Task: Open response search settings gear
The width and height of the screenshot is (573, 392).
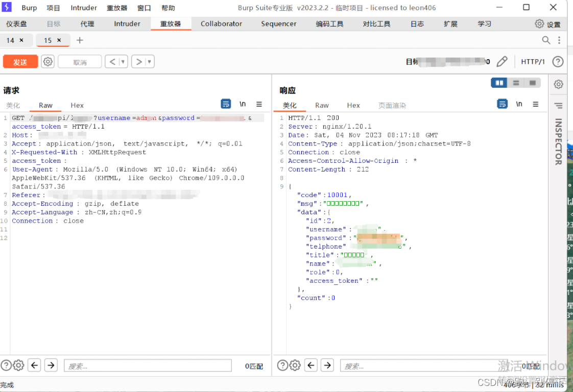Action: (x=295, y=365)
